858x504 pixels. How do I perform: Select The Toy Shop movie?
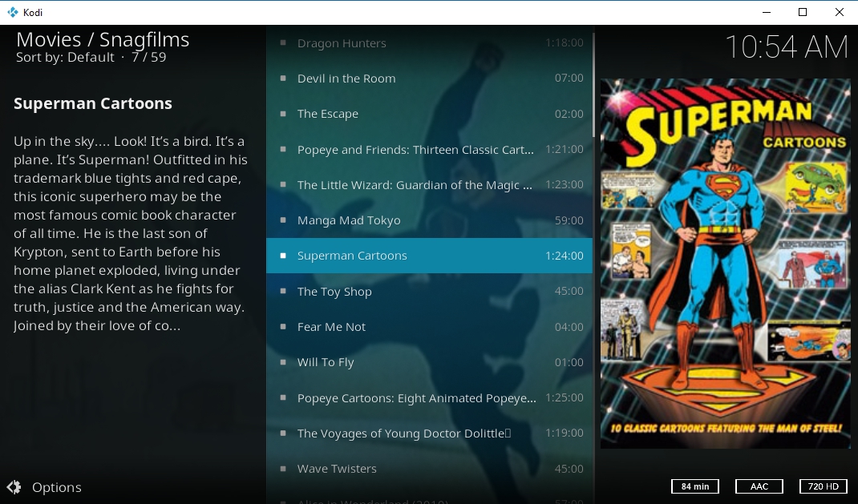coord(429,292)
